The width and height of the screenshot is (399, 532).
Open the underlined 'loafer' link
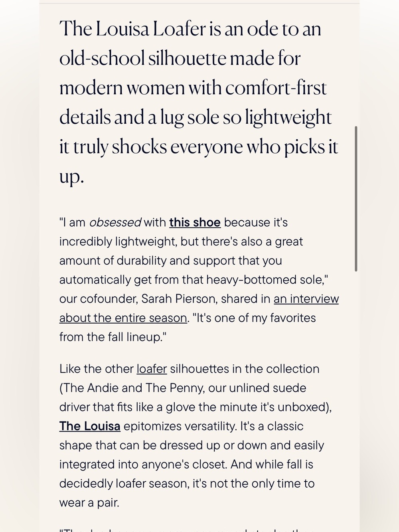[x=152, y=369]
